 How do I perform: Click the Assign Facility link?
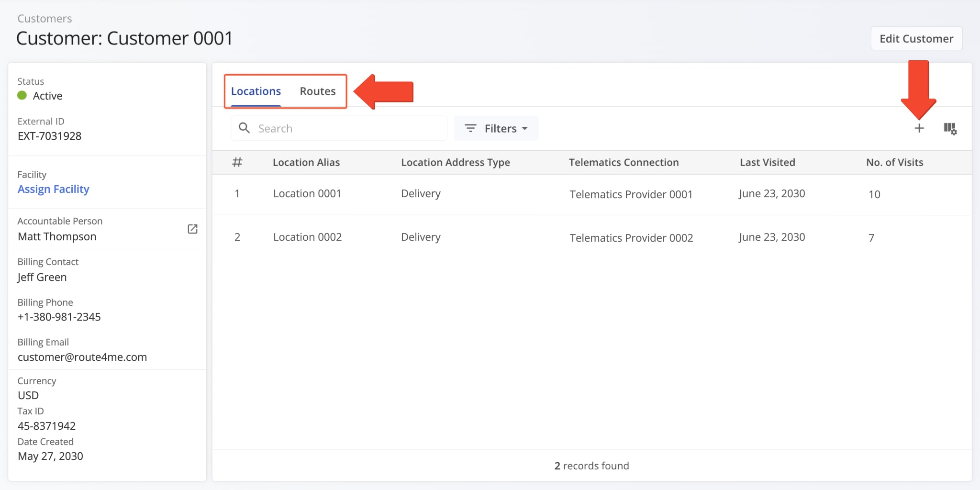coord(54,189)
